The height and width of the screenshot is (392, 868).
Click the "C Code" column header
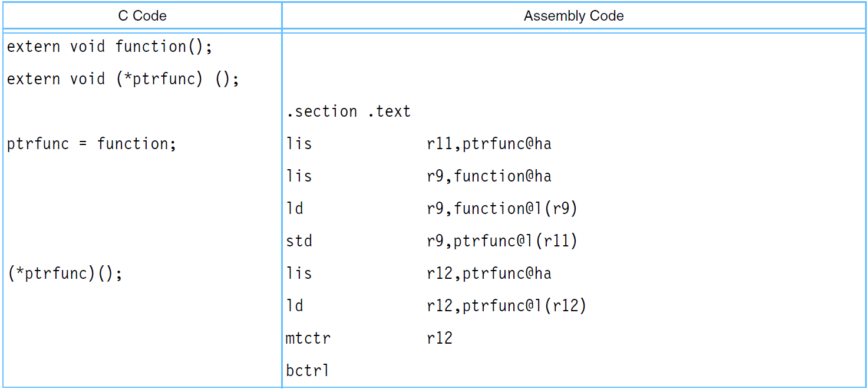tap(142, 16)
